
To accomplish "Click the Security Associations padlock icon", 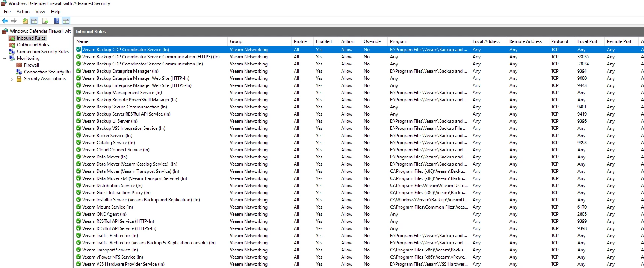I will click(x=19, y=79).
